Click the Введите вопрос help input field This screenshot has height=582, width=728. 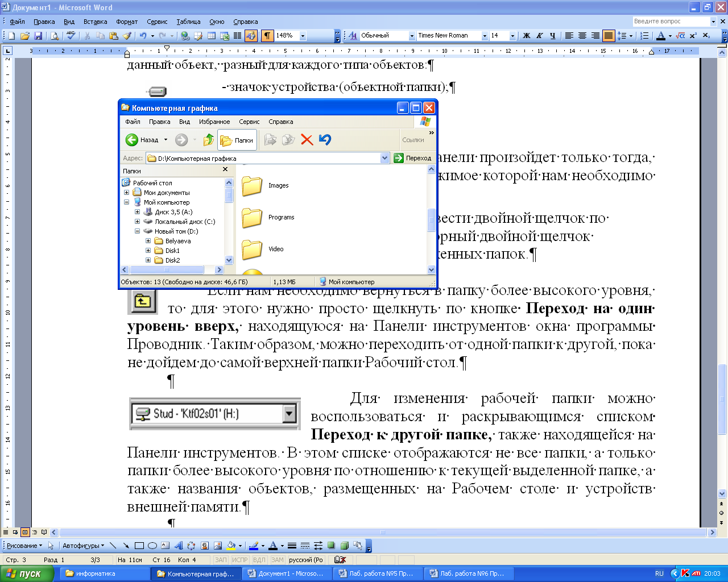tap(671, 22)
